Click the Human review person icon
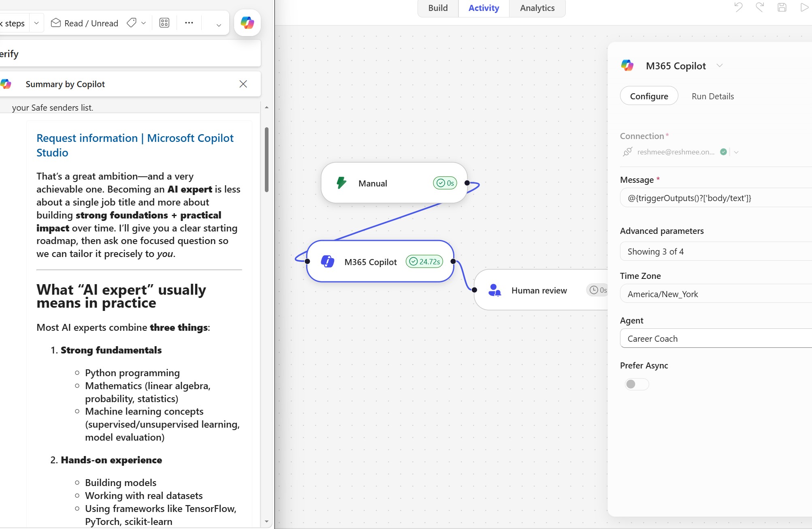Image resolution: width=812 pixels, height=529 pixels. coord(494,290)
